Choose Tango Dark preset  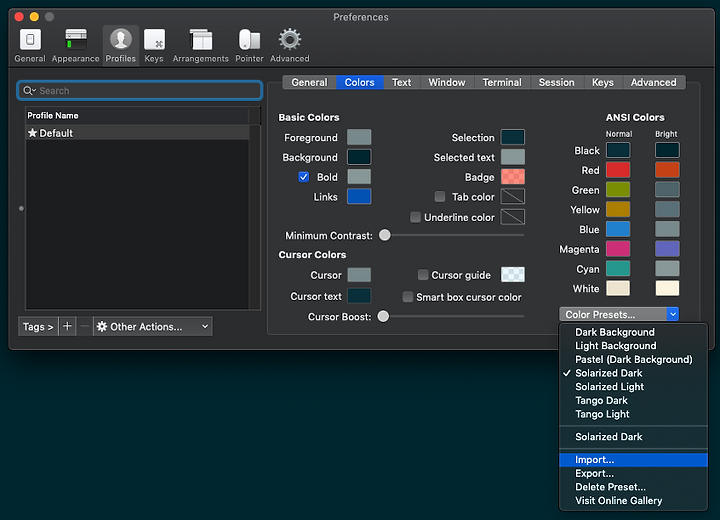633,401
